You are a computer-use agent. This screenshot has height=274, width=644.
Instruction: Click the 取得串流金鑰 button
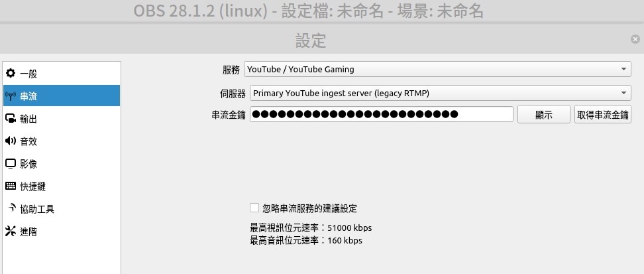(602, 114)
